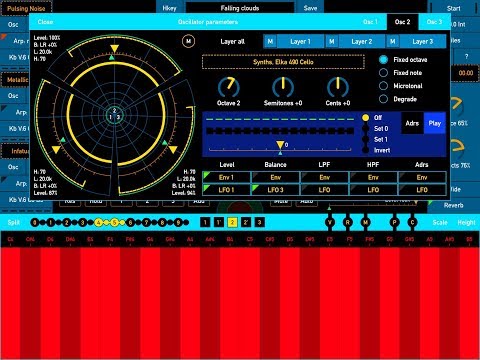Click the round M button above the radial display

[x=189, y=41]
